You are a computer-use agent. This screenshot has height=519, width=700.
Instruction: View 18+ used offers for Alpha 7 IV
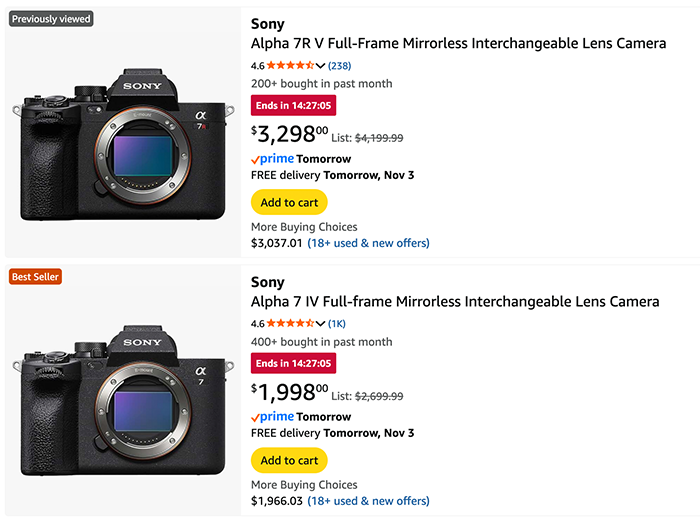point(368,501)
